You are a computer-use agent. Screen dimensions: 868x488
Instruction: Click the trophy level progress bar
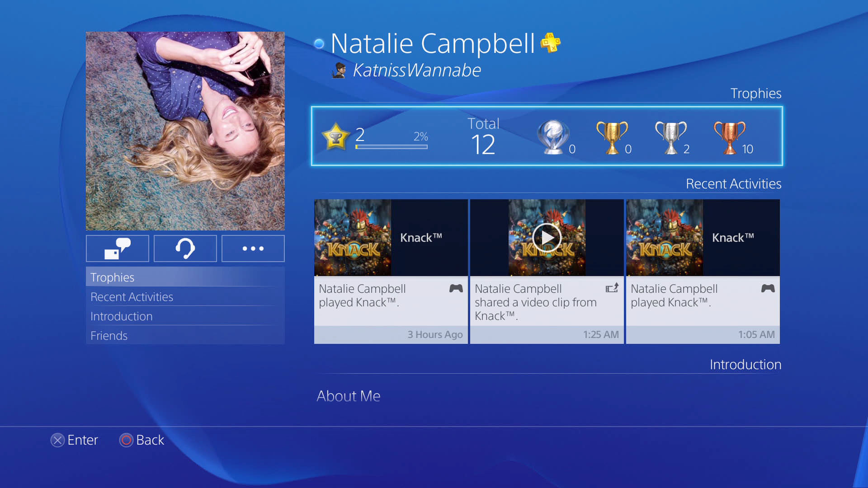pyautogui.click(x=392, y=147)
